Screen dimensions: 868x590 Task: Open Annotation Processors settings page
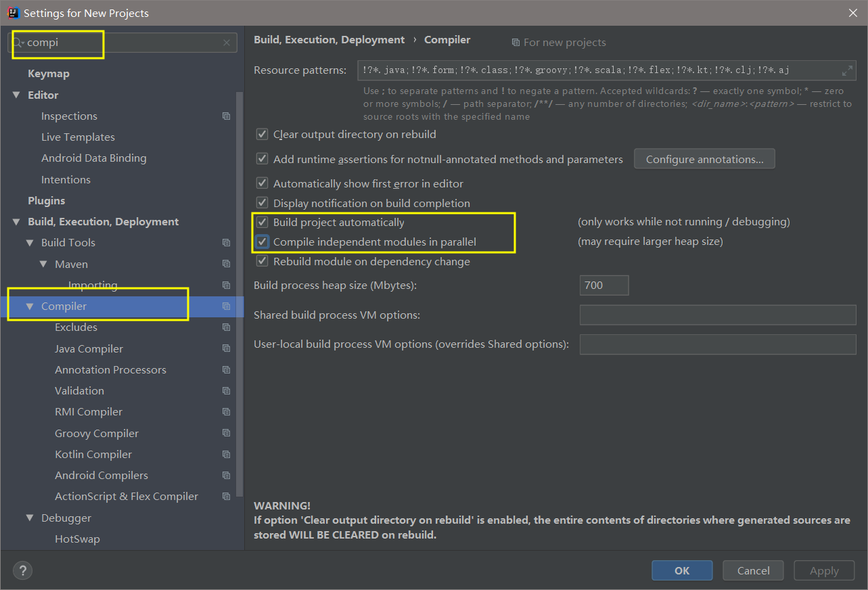click(110, 370)
